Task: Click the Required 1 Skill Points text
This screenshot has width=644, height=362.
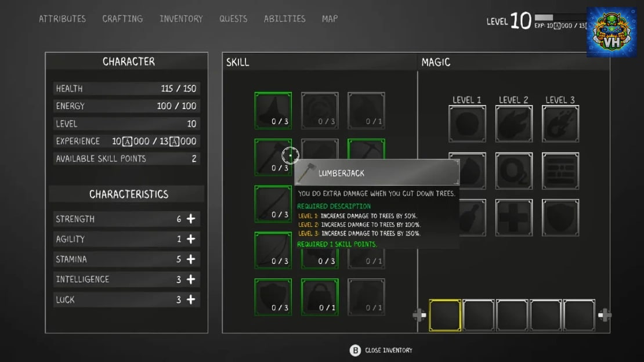Action: point(337,244)
